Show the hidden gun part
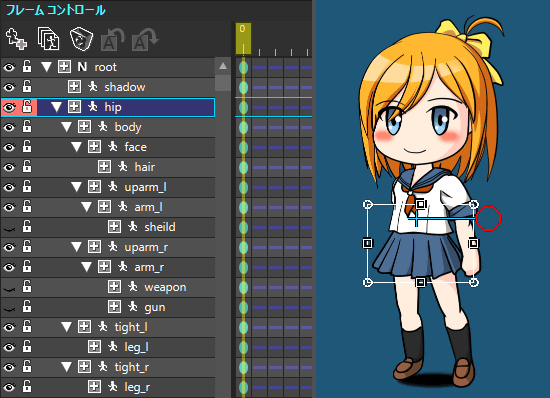550x398 pixels. point(9,309)
